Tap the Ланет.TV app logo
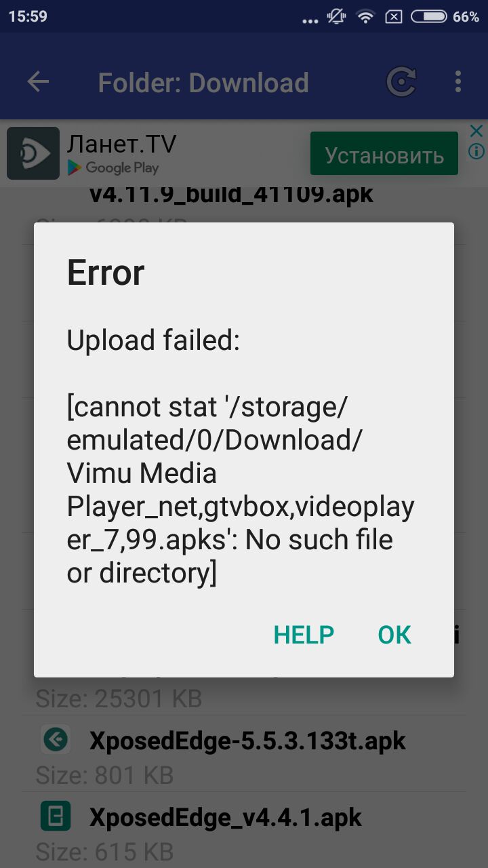This screenshot has height=868, width=488. click(33, 154)
